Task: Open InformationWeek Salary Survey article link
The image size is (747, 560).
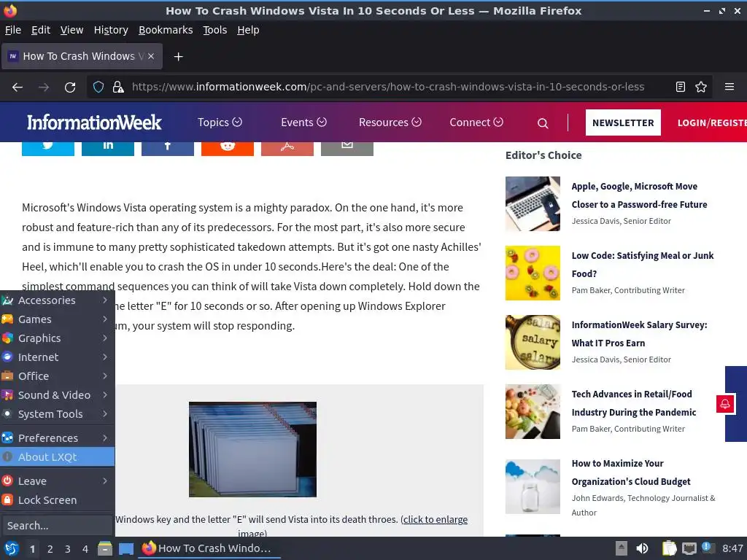Action: coord(639,334)
